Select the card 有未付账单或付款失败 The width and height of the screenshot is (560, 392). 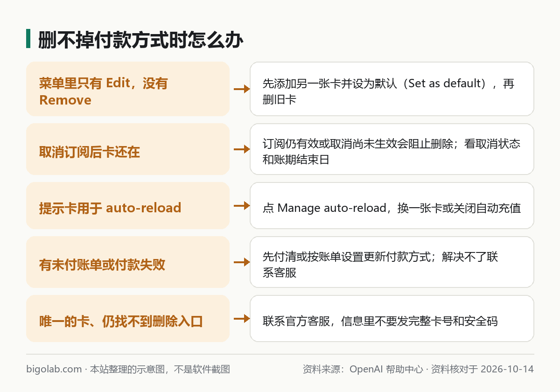click(x=128, y=262)
